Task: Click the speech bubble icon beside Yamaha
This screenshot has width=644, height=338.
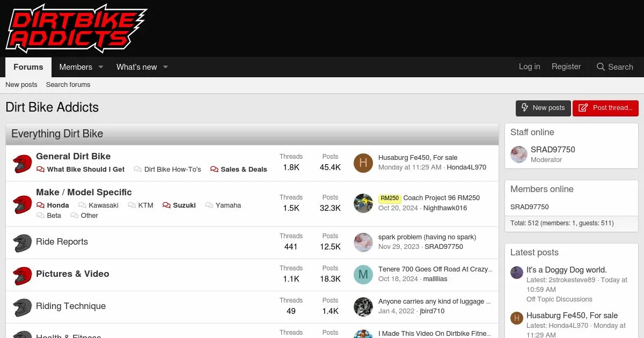Action: pos(209,205)
